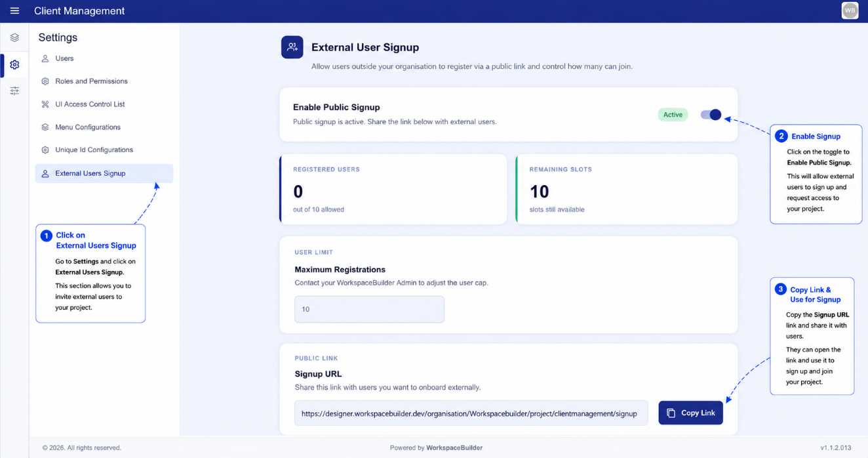Click the Copy Link button
This screenshot has width=868, height=458.
pos(690,413)
